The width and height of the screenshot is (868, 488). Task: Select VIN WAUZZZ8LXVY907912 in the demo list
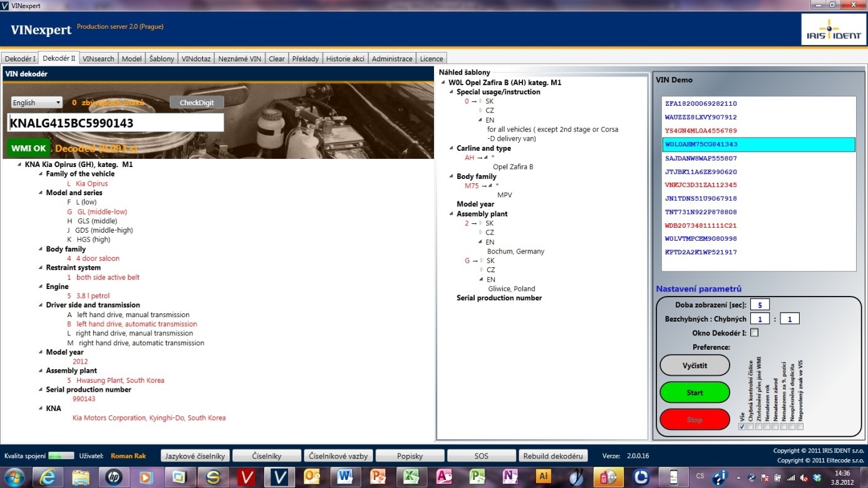(759, 117)
